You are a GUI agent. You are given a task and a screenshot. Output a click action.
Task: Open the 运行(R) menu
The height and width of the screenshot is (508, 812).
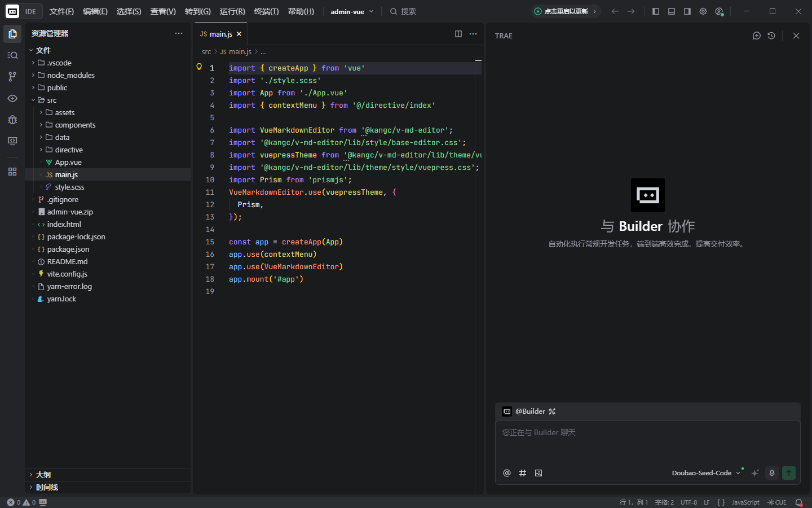coord(232,11)
